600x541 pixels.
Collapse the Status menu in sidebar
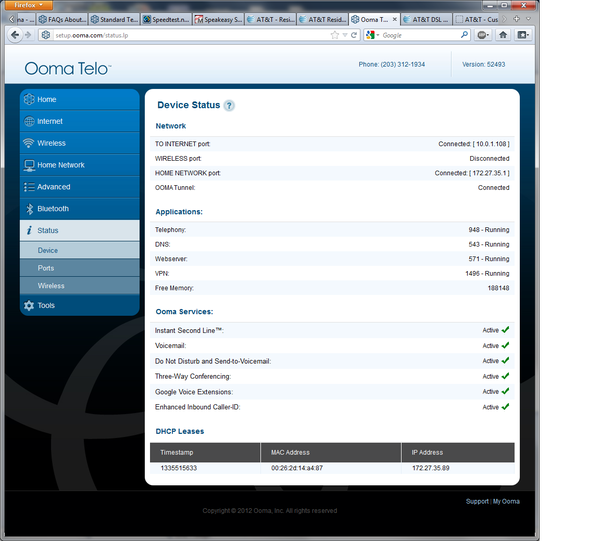79,231
